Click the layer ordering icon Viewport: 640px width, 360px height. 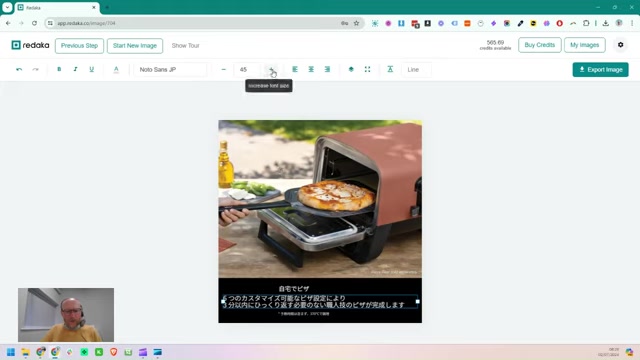pyautogui.click(x=351, y=69)
